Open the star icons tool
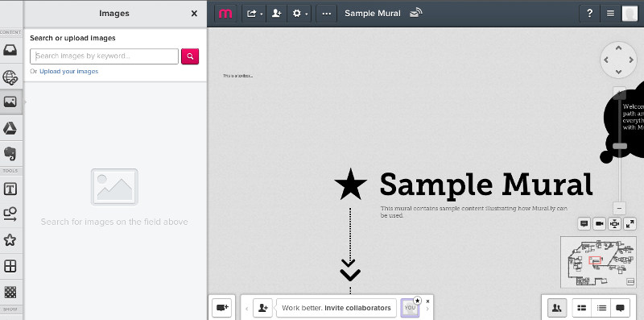The image size is (644, 320). pos(10,239)
